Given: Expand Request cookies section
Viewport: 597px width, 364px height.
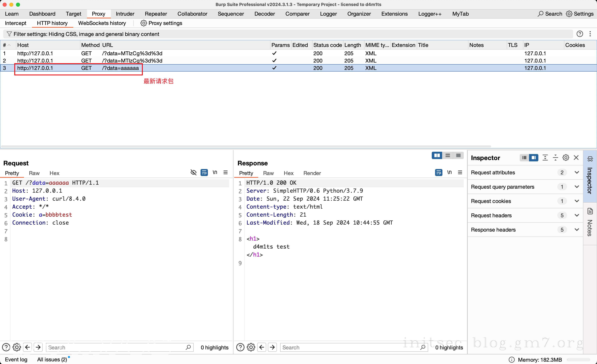Looking at the screenshot, I should coord(577,201).
